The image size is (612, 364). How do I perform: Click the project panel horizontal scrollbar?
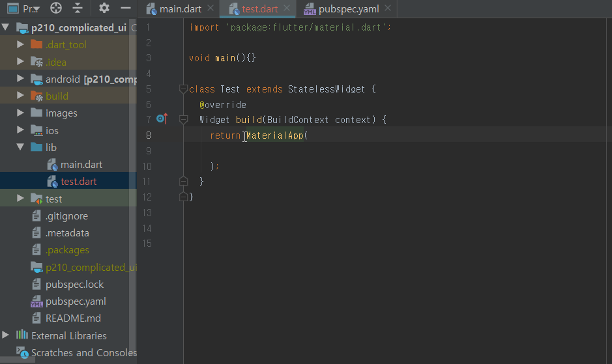click(x=18, y=360)
